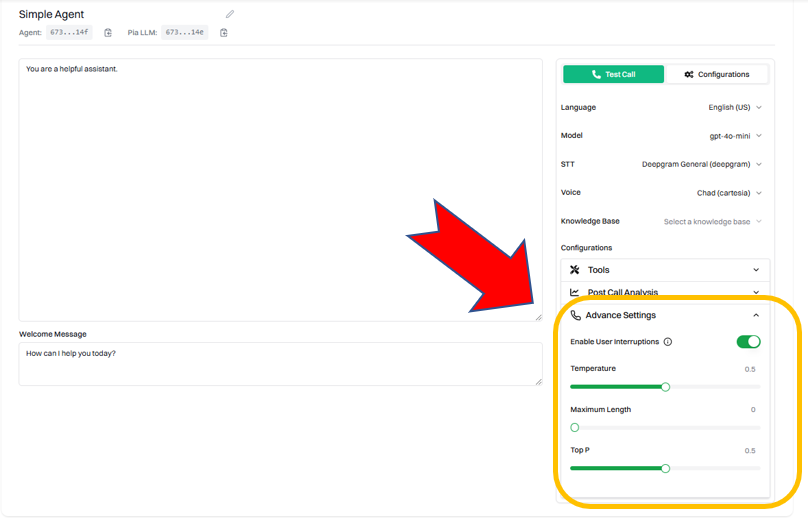Show info about Enable User Interruptions
The height and width of the screenshot is (520, 808).
coord(668,342)
